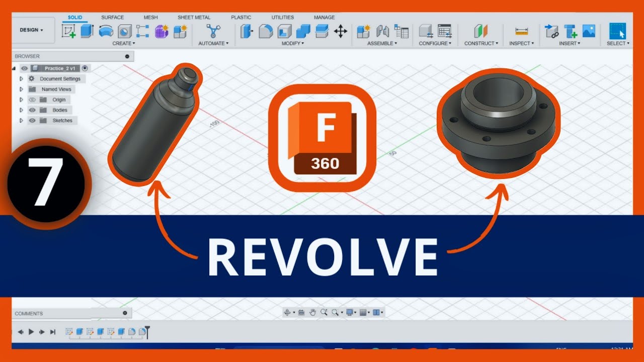Select the Fillet tool in Modify

(x=265, y=32)
